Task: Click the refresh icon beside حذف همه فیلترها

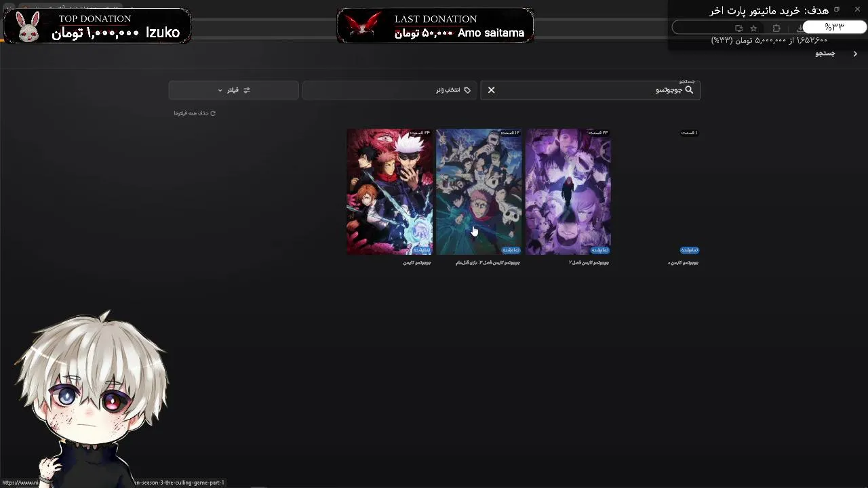Action: tap(213, 113)
